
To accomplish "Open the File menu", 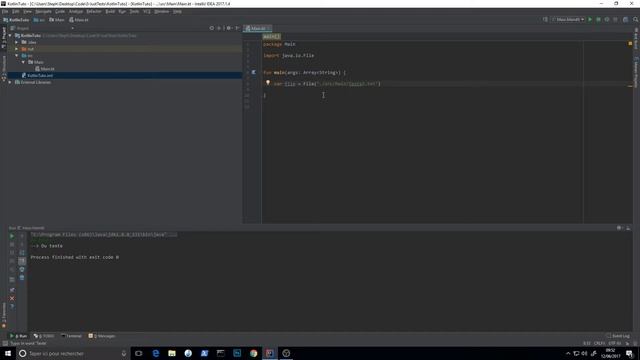I will click(x=5, y=11).
